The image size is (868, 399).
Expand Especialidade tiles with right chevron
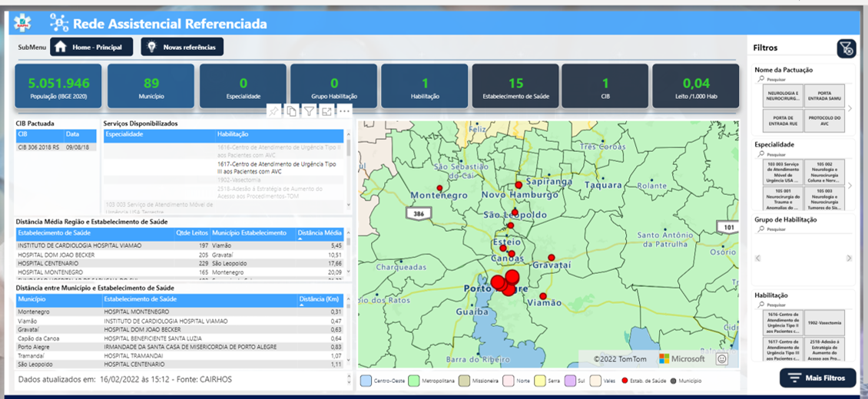pos(850,186)
